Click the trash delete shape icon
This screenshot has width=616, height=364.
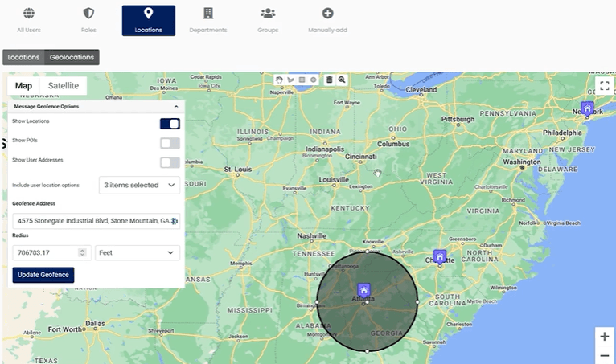329,80
